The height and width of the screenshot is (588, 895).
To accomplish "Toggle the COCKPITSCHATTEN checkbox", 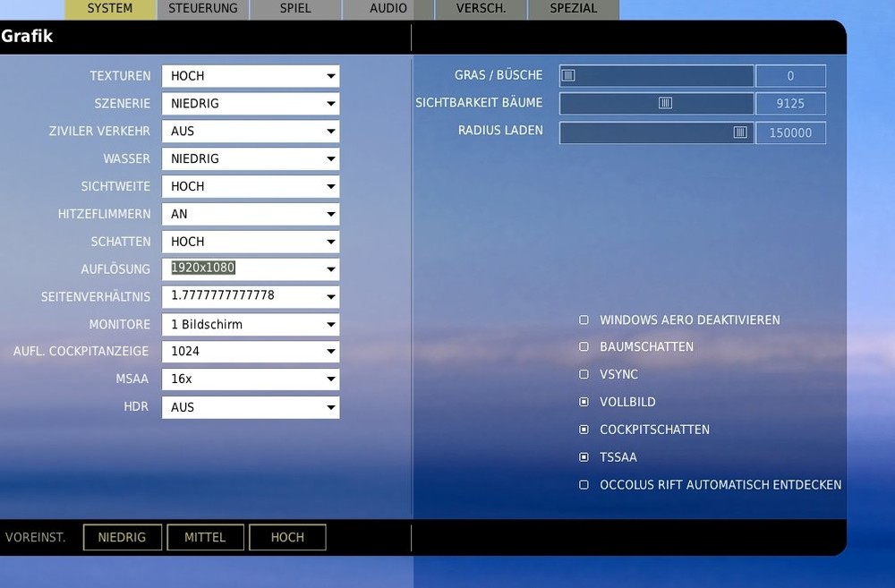I will point(584,430).
